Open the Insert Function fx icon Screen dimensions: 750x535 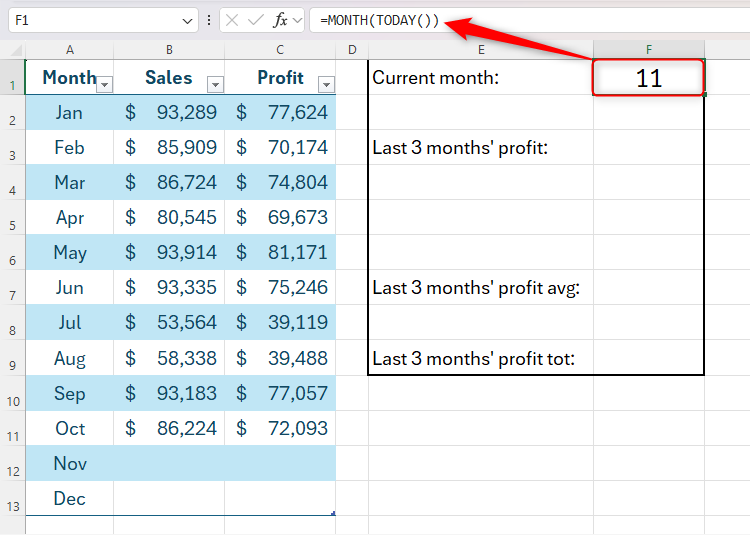[280, 21]
